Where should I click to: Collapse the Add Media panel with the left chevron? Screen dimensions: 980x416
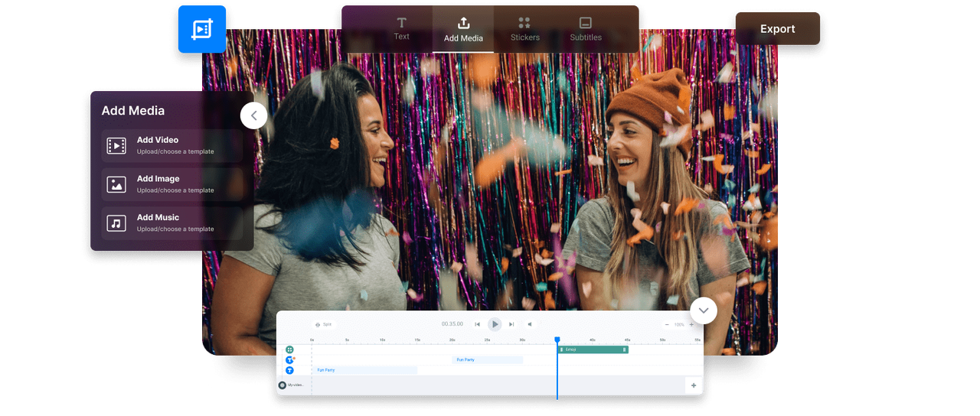(253, 115)
